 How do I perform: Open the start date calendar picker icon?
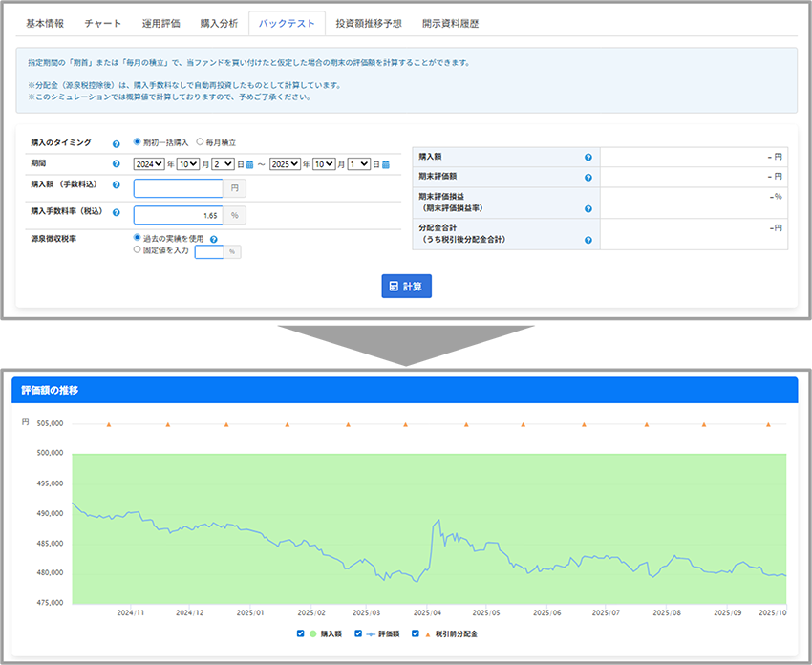click(x=250, y=164)
